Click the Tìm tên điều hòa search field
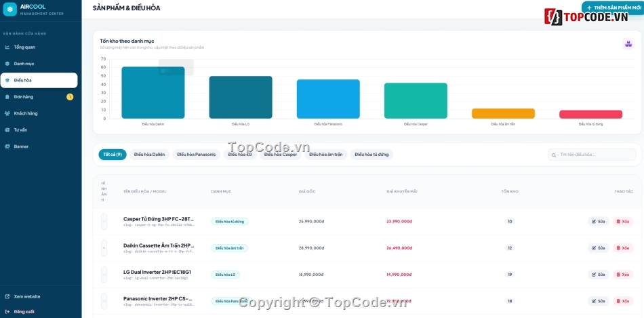This screenshot has width=644, height=318. 592,155
